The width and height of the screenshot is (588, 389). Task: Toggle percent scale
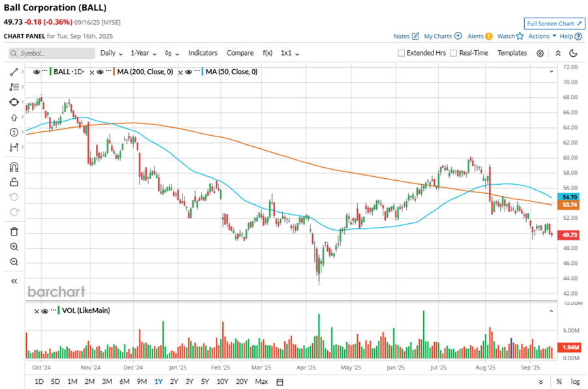[x=559, y=382]
